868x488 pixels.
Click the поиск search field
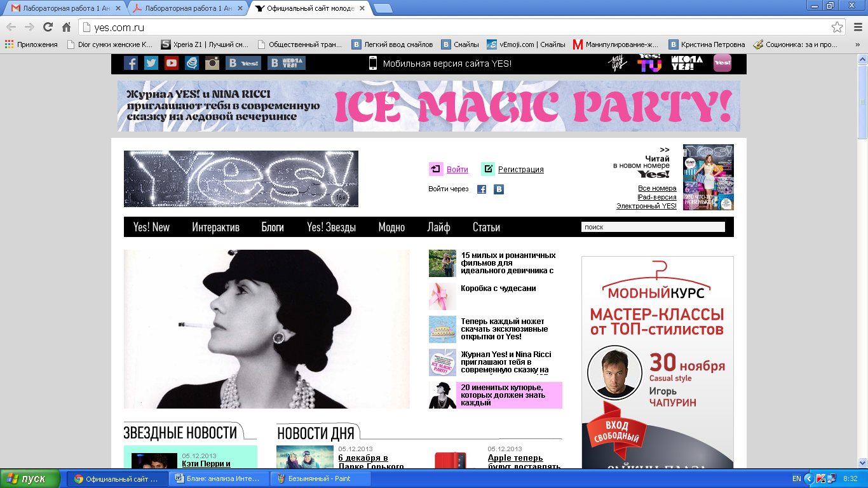(x=653, y=227)
